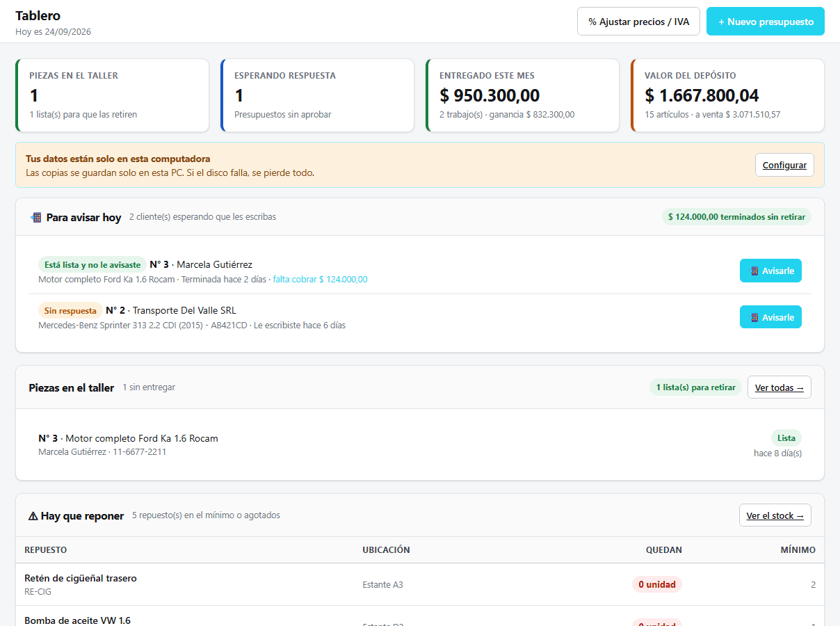Click the icon beside "Para avisar hoy"
The width and height of the screenshot is (840, 626).
pyautogui.click(x=35, y=218)
